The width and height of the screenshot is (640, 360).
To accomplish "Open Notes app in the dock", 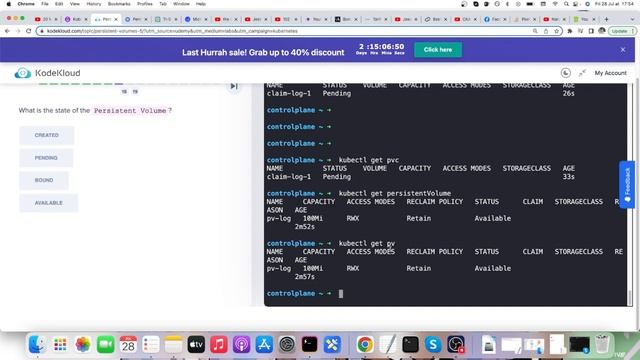I will 173,344.
